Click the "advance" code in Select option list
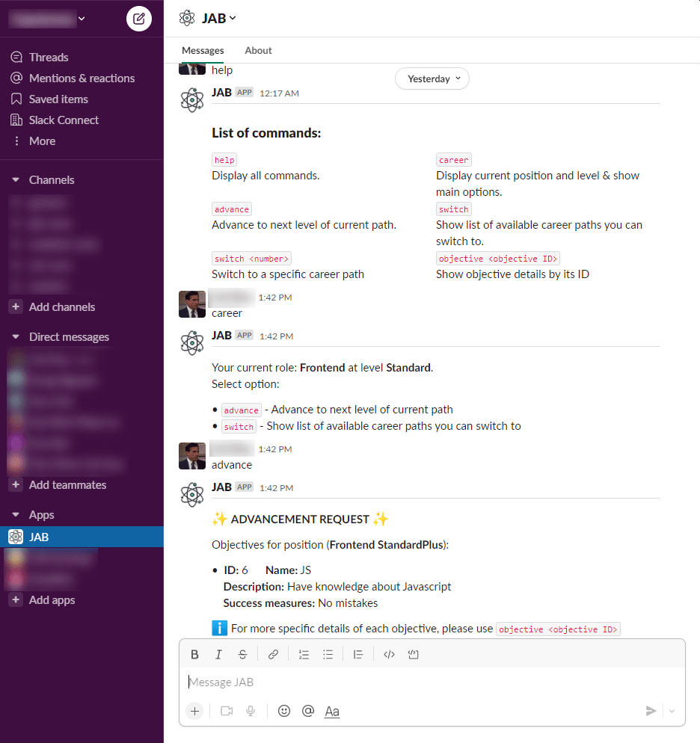Viewport: 700px width, 743px height. [242, 410]
